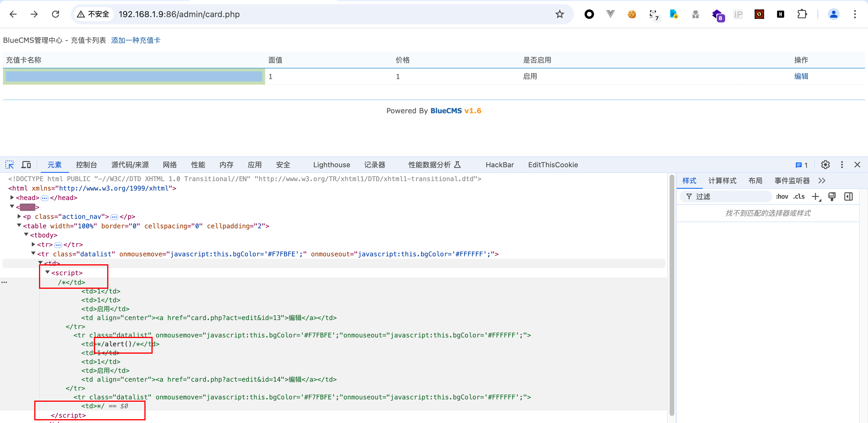The height and width of the screenshot is (423, 868).
Task: Switch to the 网络 network tab
Action: 169,165
